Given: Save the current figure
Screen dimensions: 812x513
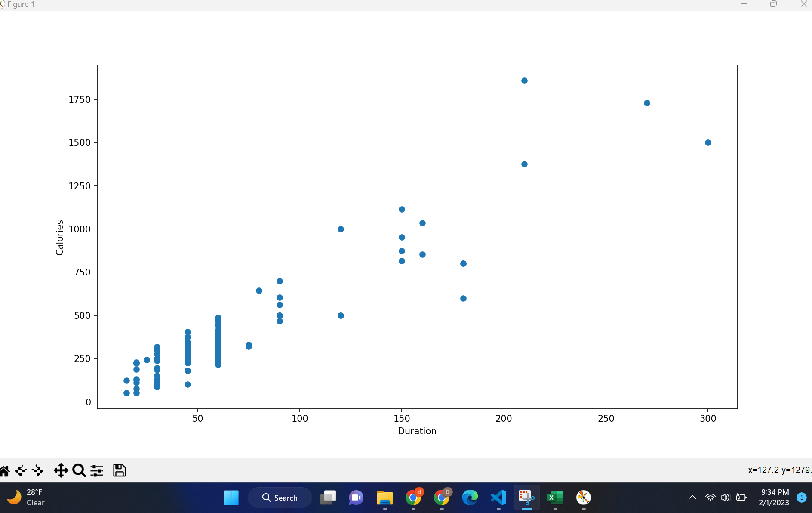Looking at the screenshot, I should pos(119,470).
